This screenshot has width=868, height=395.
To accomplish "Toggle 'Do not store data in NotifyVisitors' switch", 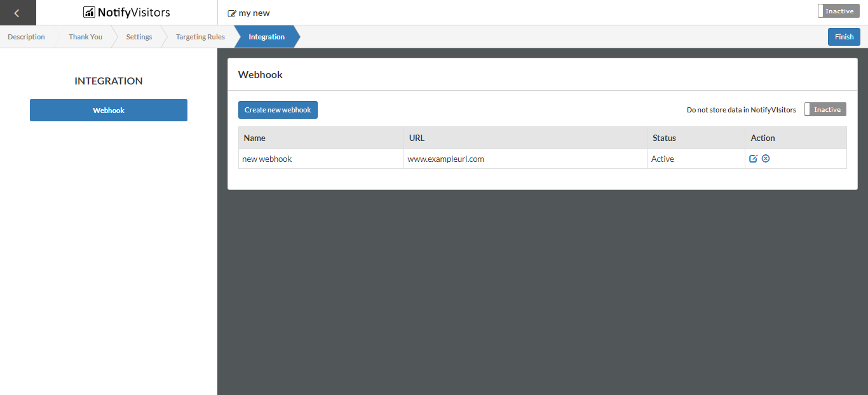I will click(x=825, y=109).
